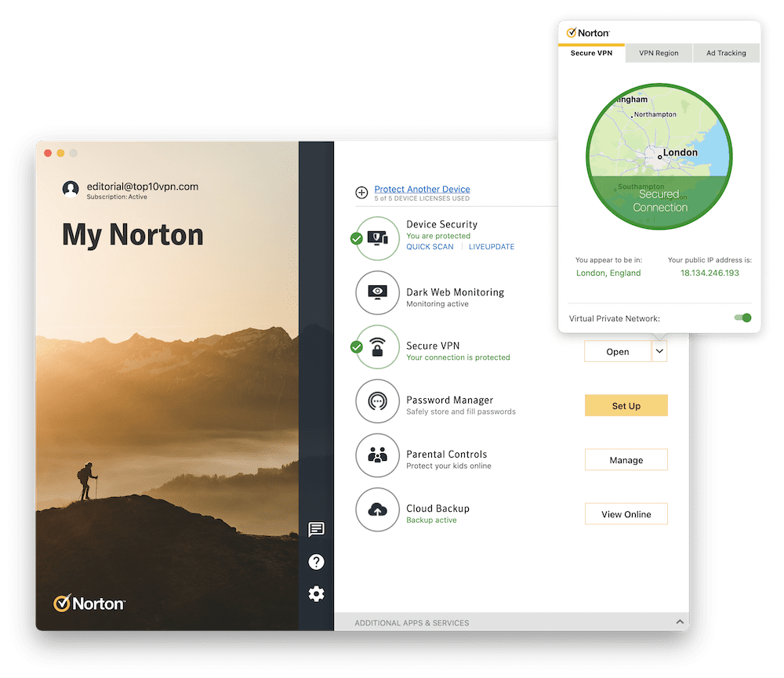Click the IP address 18.134.246.193
The height and width of the screenshot is (678, 784).
point(710,273)
